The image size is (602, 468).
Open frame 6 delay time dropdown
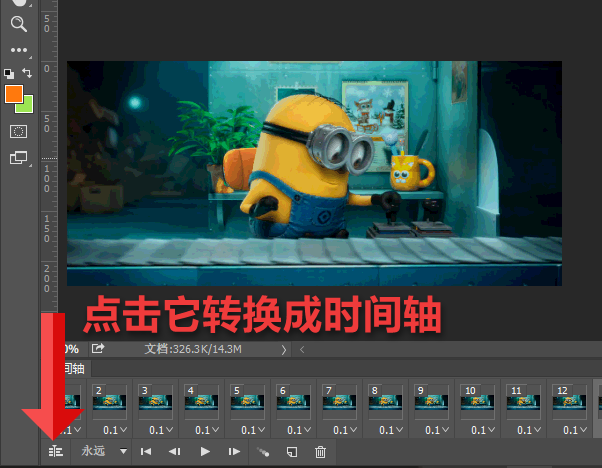(299, 430)
